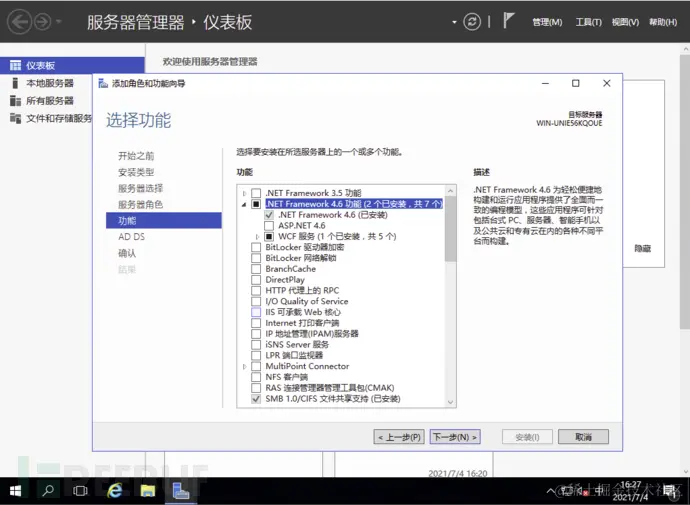This screenshot has width=690, height=505.
Task: Collapse the .NET Framework 4.6 功能 node
Action: click(244, 205)
